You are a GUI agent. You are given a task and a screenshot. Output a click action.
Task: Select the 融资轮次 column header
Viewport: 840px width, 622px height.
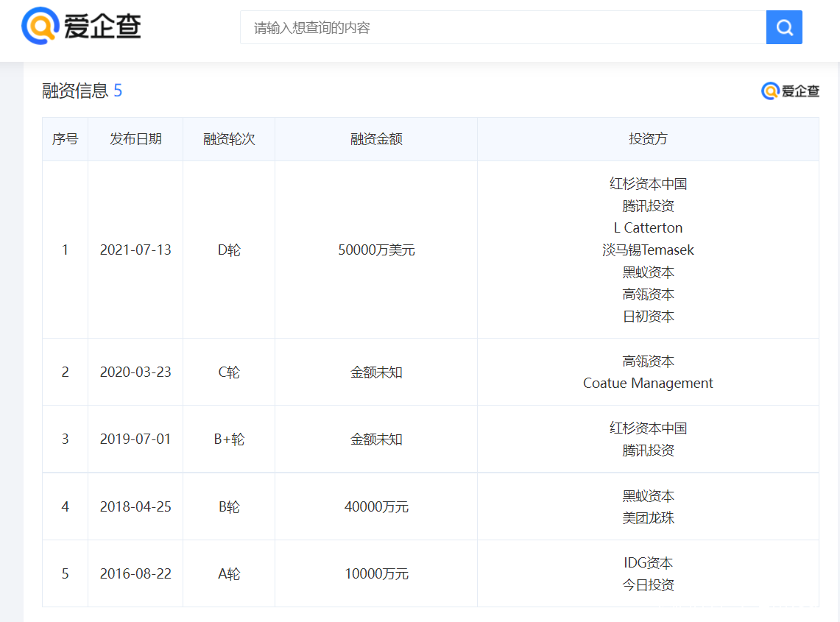[x=229, y=139]
